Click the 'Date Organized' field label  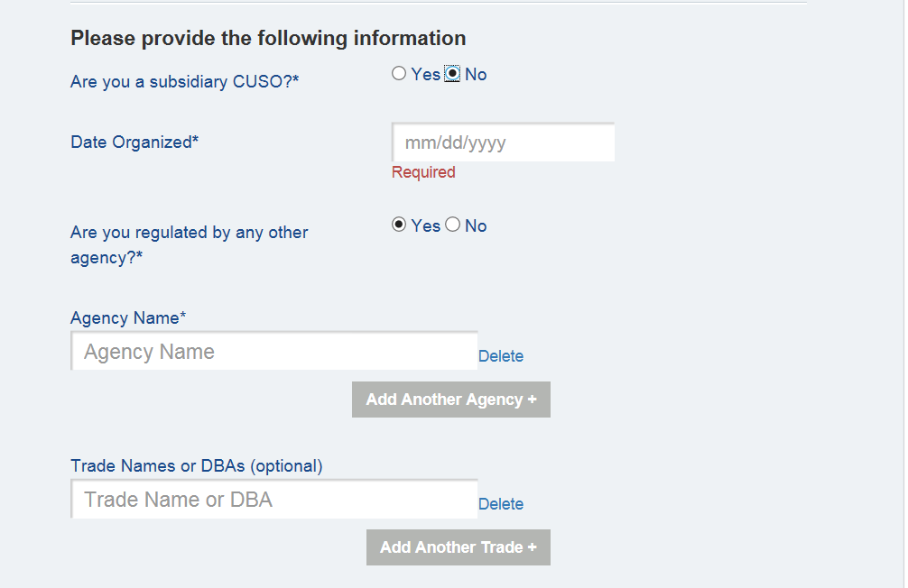point(134,142)
